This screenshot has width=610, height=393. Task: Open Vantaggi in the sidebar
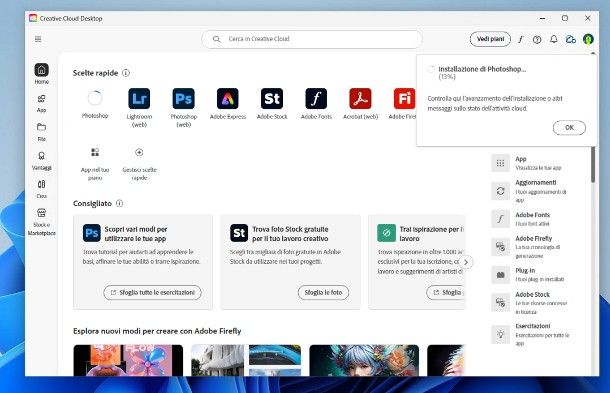tap(41, 161)
